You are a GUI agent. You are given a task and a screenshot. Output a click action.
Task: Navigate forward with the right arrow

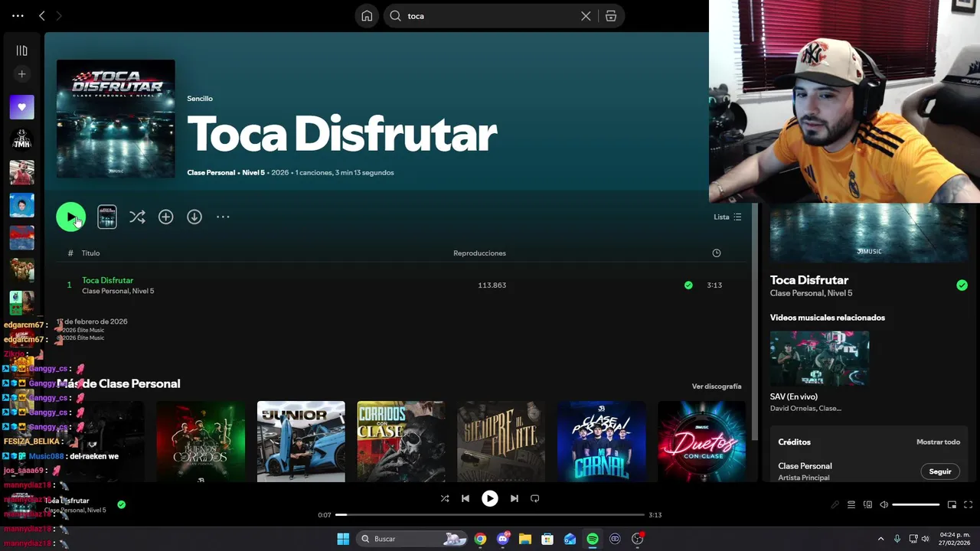pyautogui.click(x=59, y=16)
